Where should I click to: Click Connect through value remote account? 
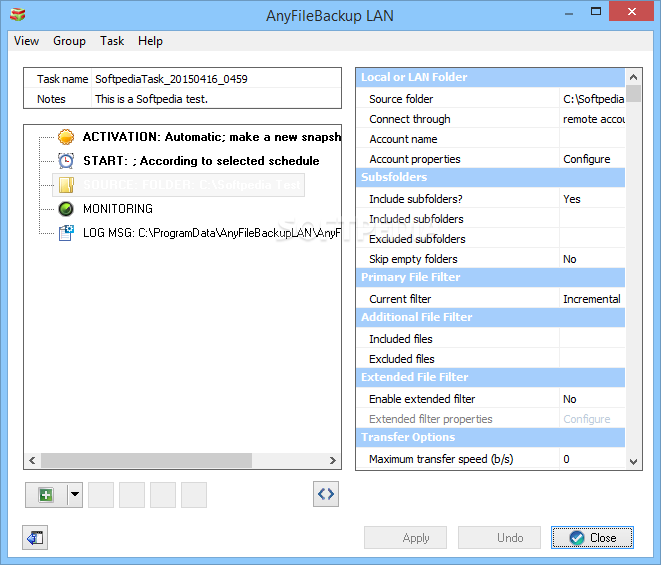[x=592, y=119]
